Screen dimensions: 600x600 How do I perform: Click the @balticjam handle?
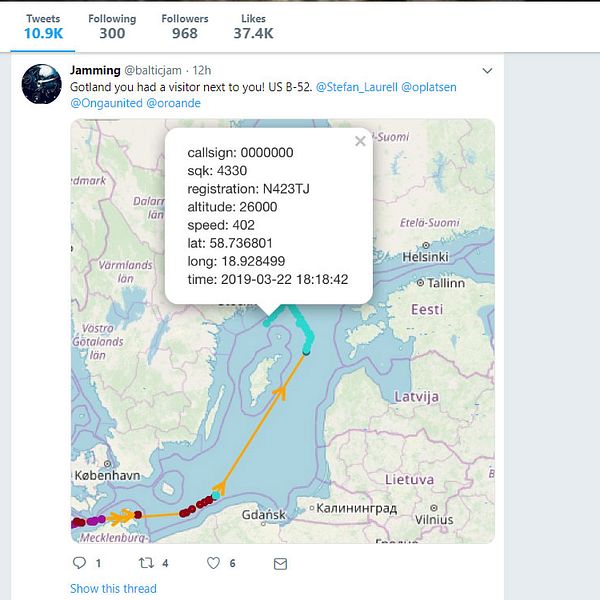[154, 71]
